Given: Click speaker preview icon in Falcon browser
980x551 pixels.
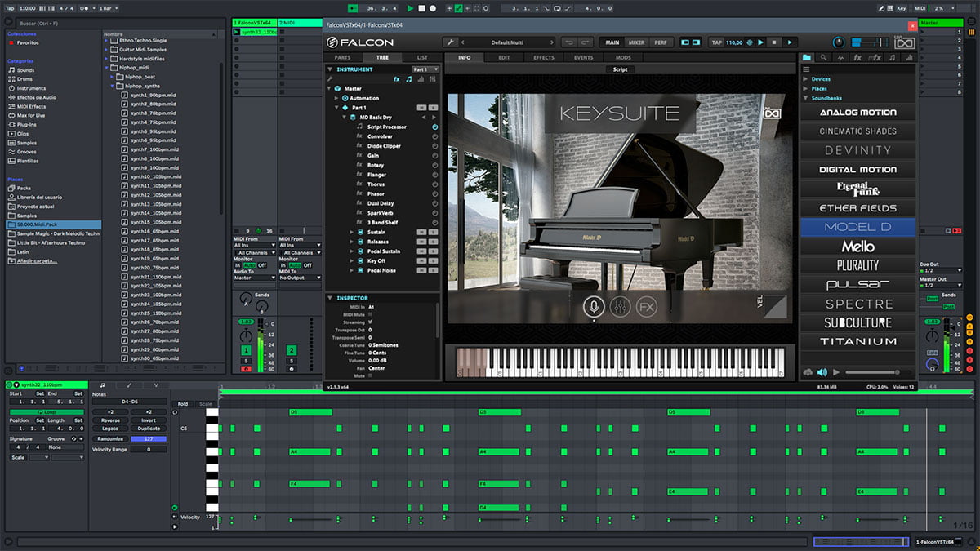Looking at the screenshot, I should (822, 372).
